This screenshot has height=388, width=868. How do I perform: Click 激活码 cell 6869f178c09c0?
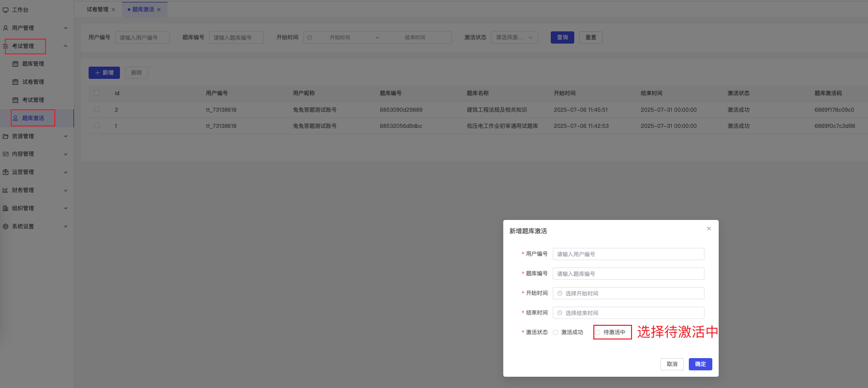coord(834,110)
